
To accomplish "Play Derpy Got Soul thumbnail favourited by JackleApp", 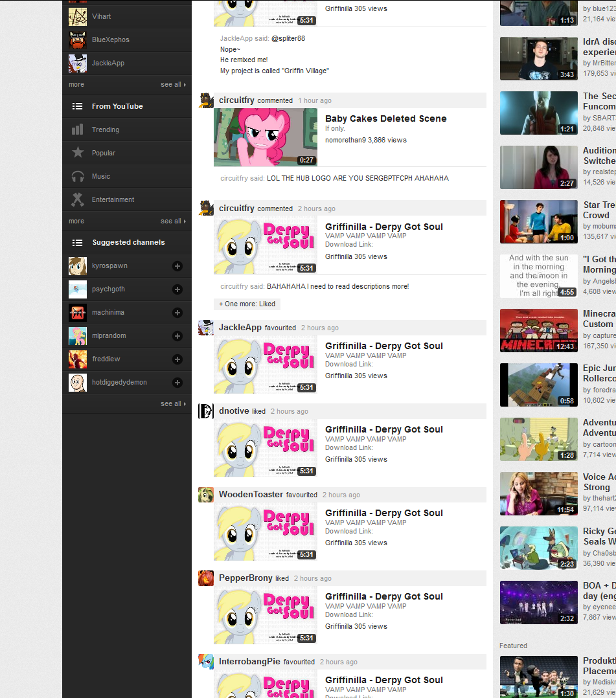I will pyautogui.click(x=266, y=365).
